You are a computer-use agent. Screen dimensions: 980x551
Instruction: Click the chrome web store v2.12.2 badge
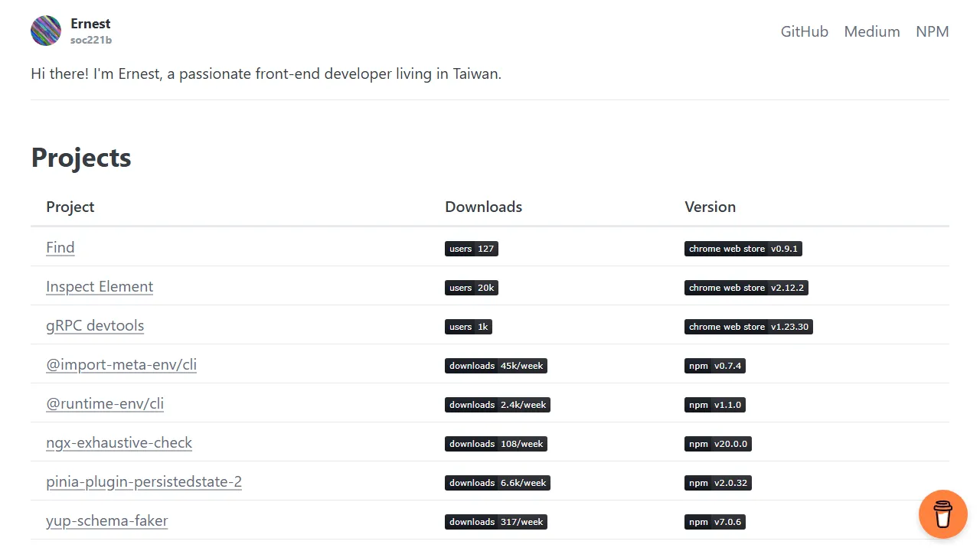tap(746, 287)
